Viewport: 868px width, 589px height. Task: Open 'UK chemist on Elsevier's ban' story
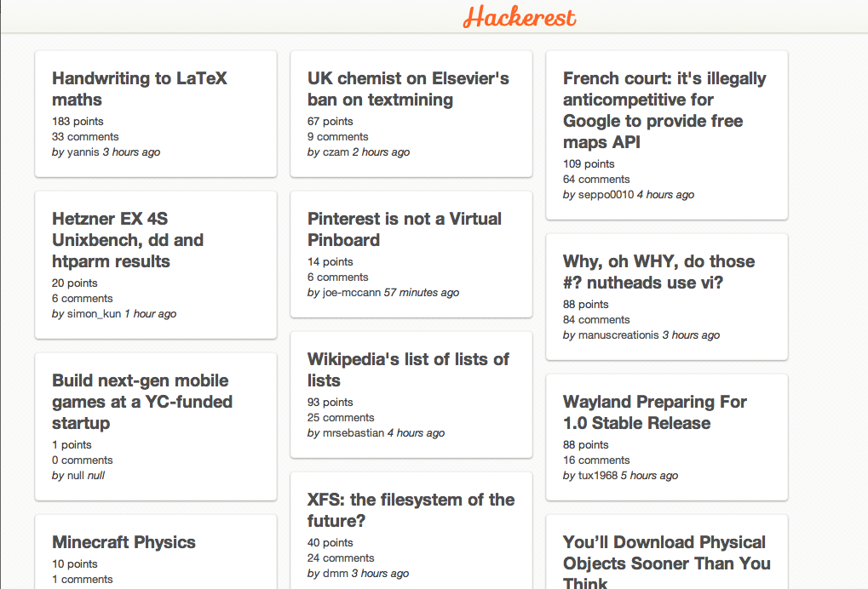(x=408, y=89)
